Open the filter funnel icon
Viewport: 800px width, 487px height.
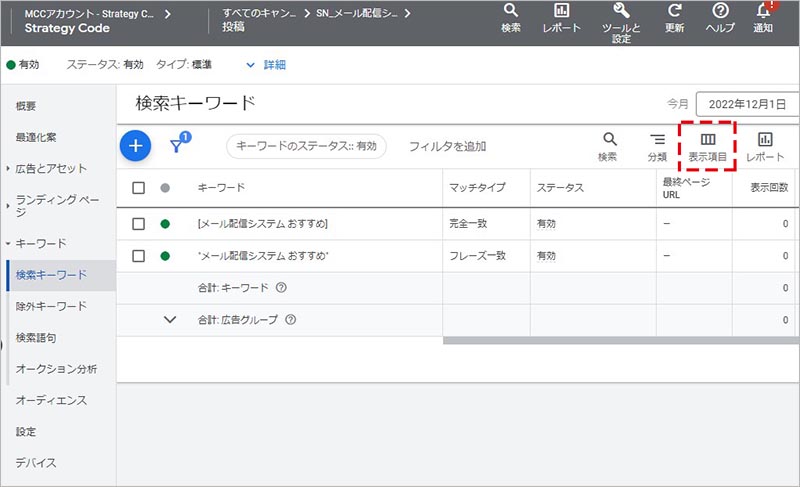coord(177,146)
